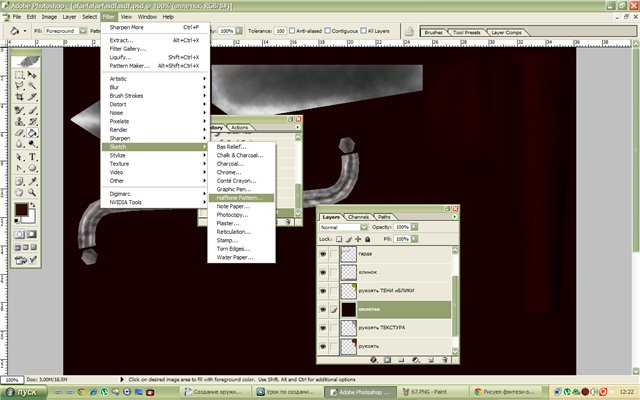Select the Lasso tool

click(19, 86)
